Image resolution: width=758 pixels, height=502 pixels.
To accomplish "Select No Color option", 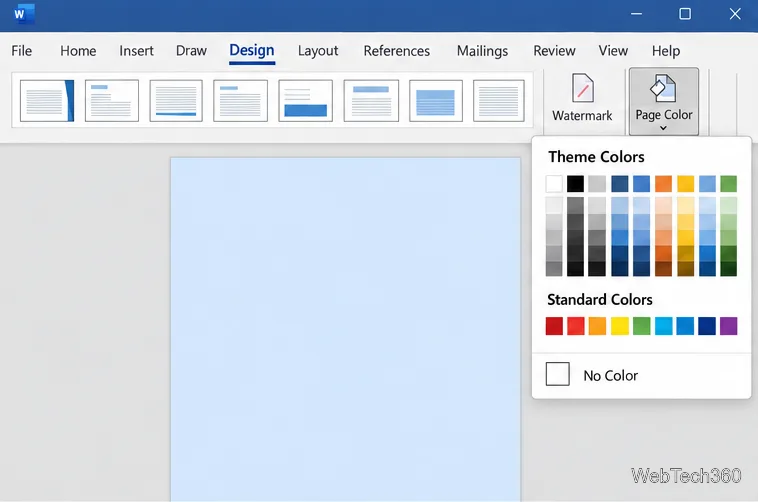I will point(641,375).
